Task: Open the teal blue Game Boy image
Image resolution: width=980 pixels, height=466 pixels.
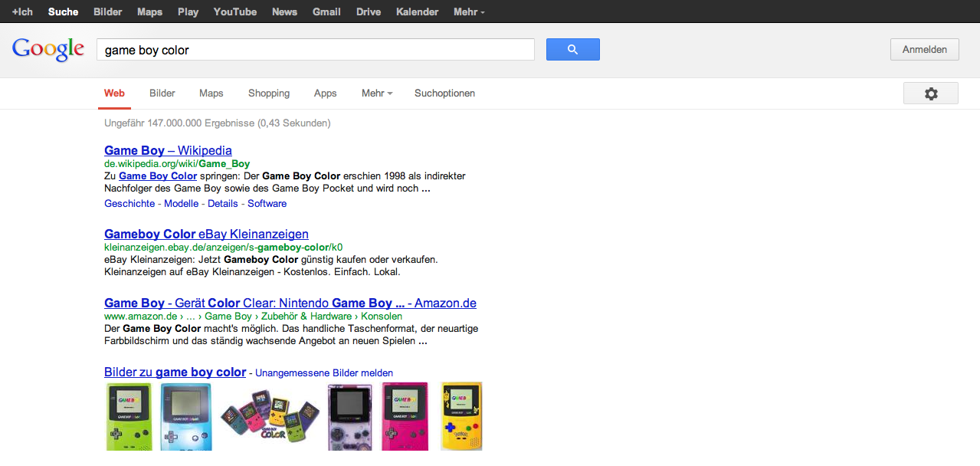Action: pyautogui.click(x=186, y=416)
